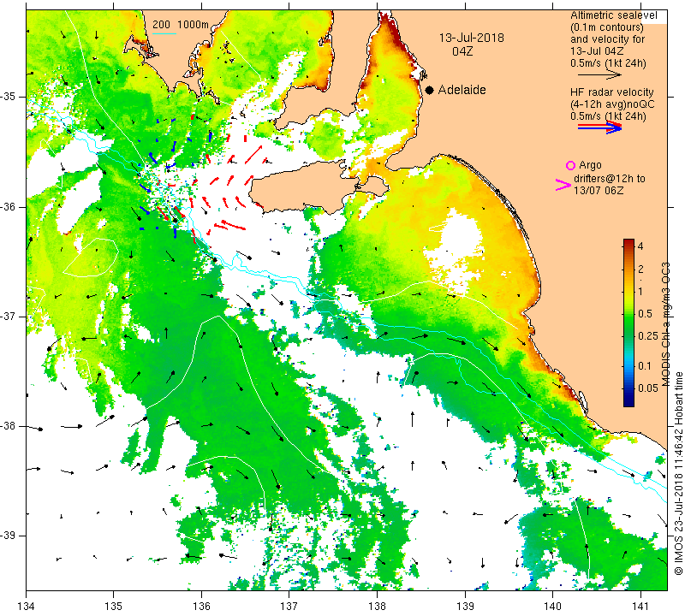This screenshot has width=685, height=616.
Task: Click colorbar value label '0.05'
Action: point(648,388)
